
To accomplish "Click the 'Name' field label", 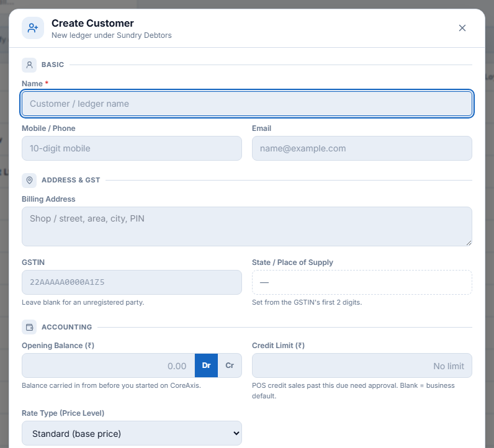I will [x=32, y=84].
